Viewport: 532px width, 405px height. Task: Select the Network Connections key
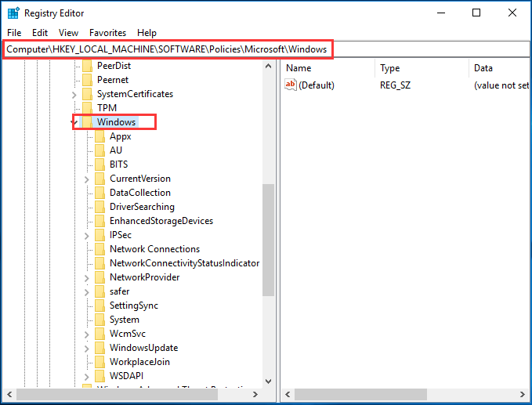coord(154,249)
